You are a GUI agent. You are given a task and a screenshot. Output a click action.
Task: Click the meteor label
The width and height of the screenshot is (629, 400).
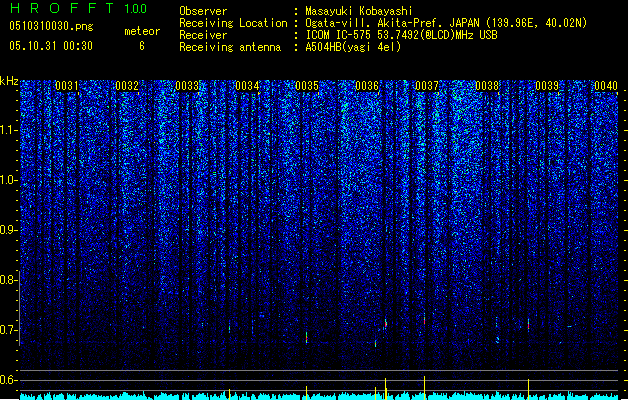pos(142,31)
